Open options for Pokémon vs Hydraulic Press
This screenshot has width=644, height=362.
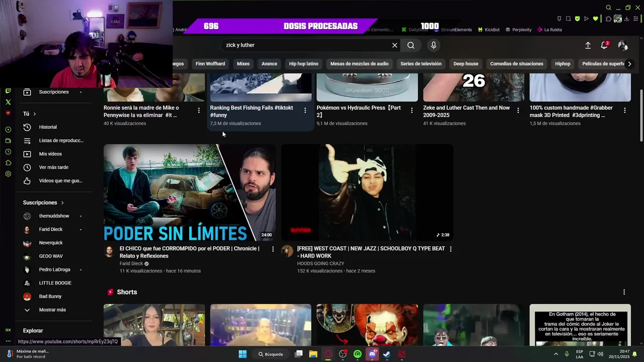412,110
